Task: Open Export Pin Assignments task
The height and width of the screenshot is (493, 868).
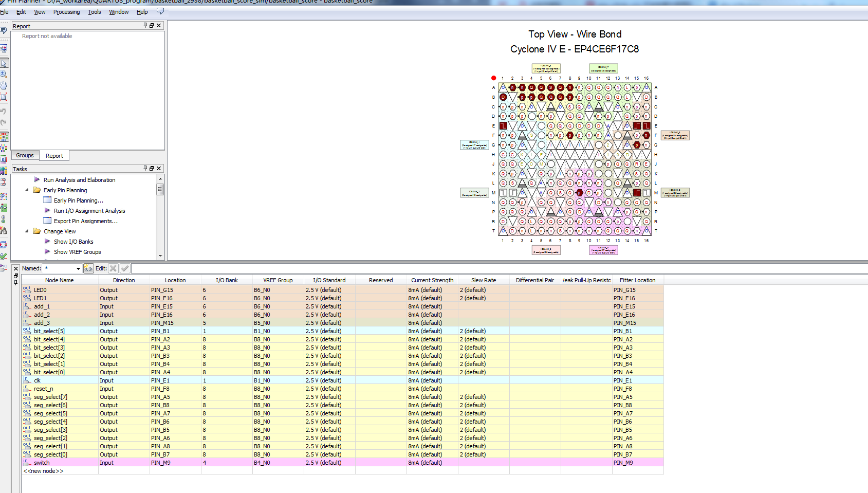Action: [x=86, y=221]
